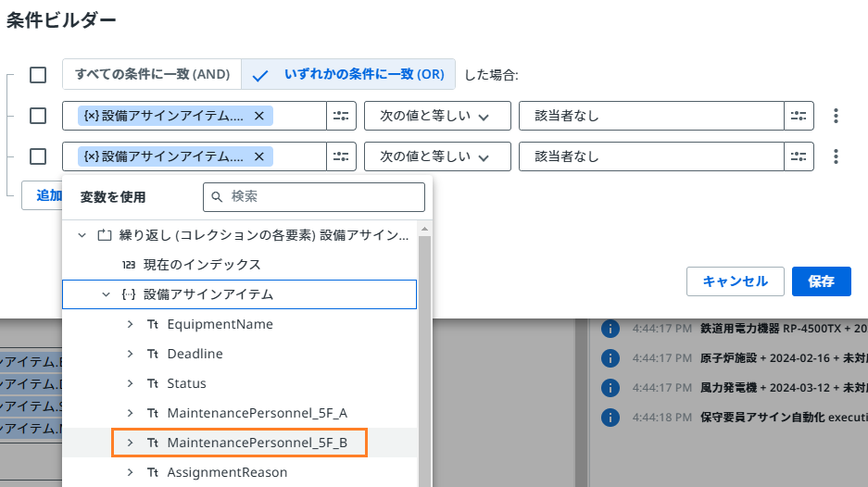Choose Deadline variable
The width and height of the screenshot is (868, 487).
195,354
